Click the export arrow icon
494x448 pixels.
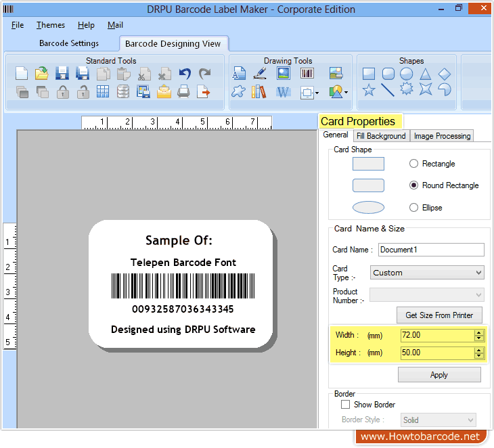pyautogui.click(x=203, y=91)
